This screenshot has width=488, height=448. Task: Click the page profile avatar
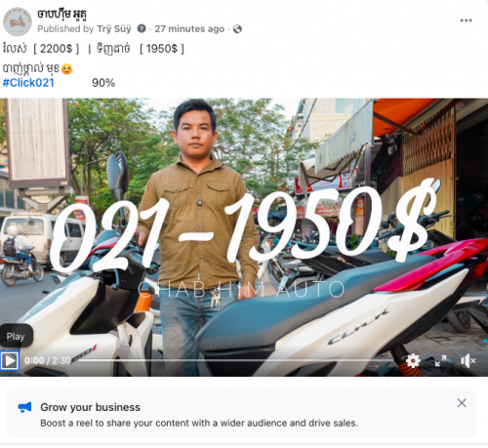(x=18, y=21)
